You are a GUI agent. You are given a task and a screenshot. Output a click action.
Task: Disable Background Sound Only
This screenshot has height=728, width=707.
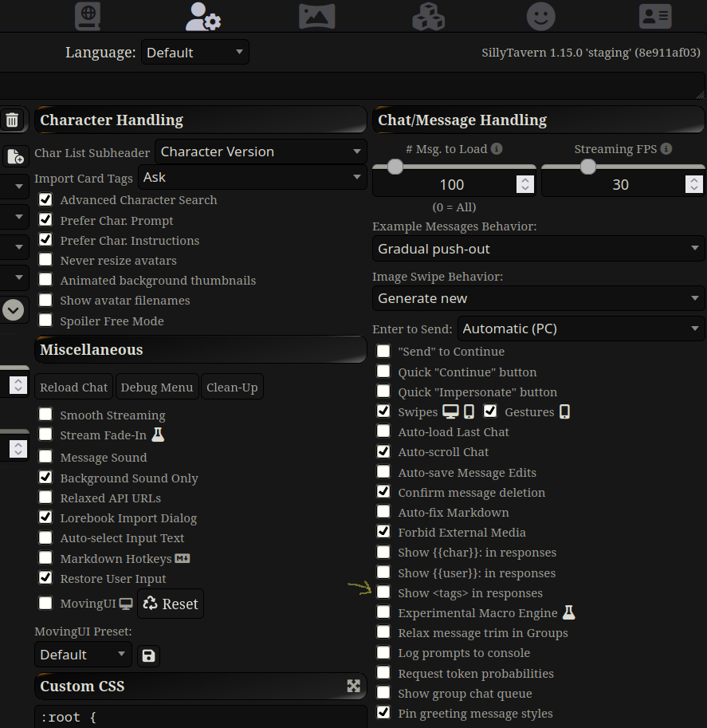point(45,477)
